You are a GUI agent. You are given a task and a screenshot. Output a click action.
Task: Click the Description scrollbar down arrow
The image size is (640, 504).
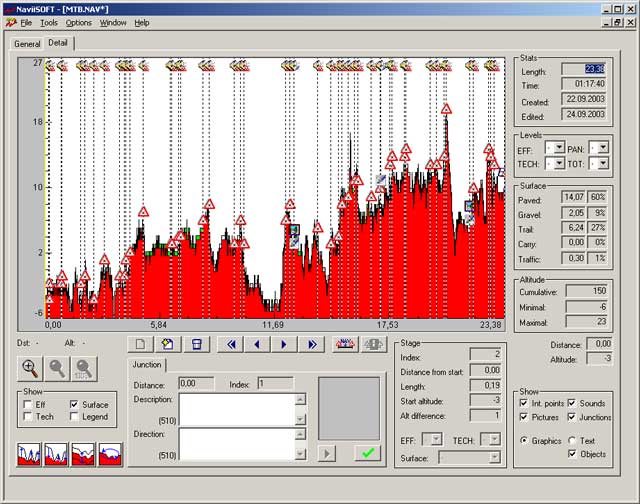(300, 420)
